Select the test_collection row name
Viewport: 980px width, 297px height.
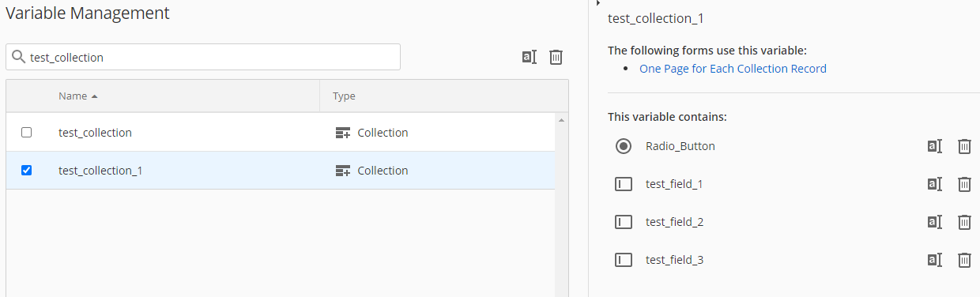95,133
